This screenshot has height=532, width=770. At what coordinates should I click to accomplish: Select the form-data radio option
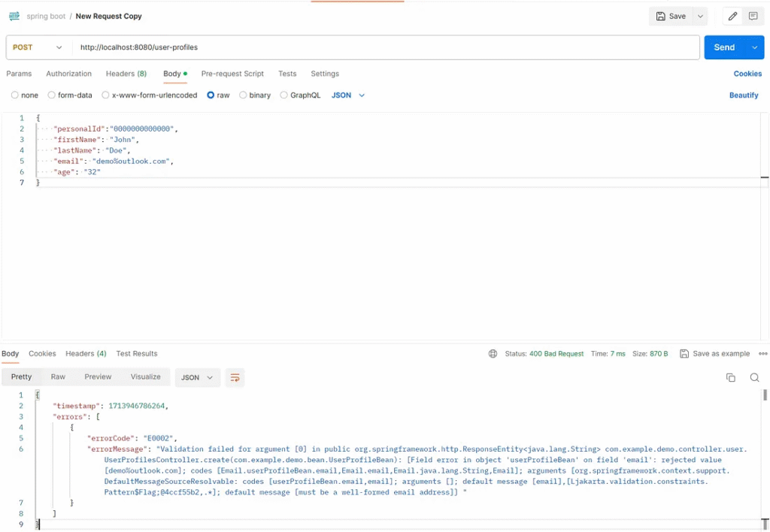(x=52, y=95)
